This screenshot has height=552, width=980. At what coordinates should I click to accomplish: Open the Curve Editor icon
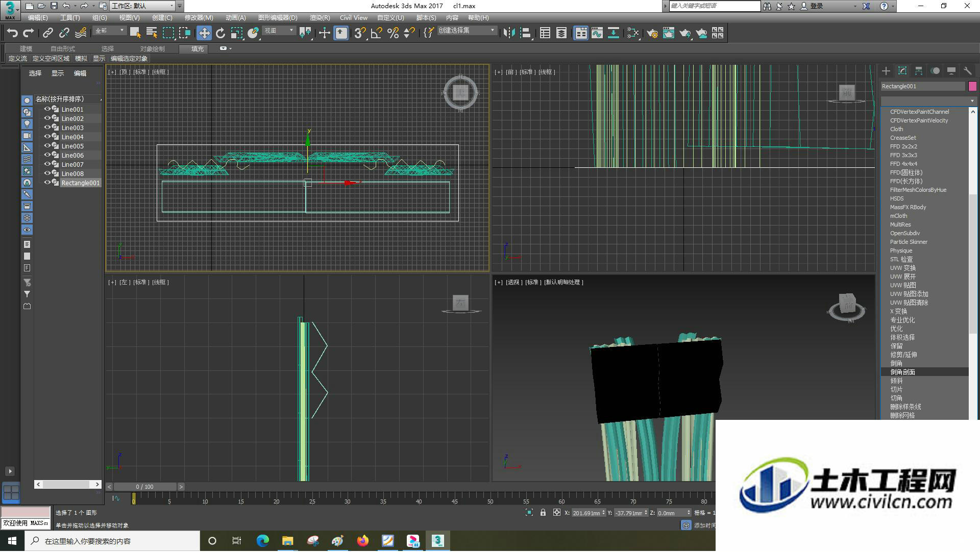pos(597,33)
